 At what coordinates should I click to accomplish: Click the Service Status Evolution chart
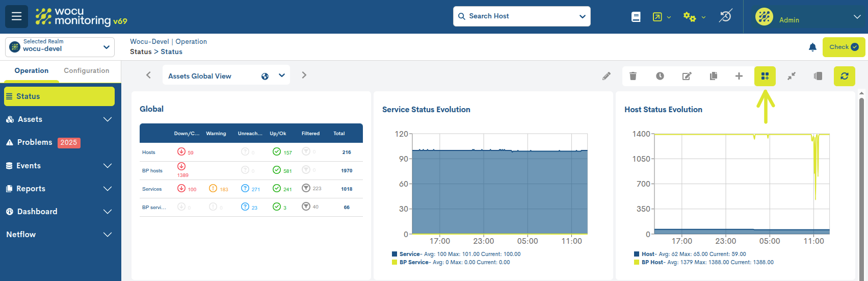(499, 184)
